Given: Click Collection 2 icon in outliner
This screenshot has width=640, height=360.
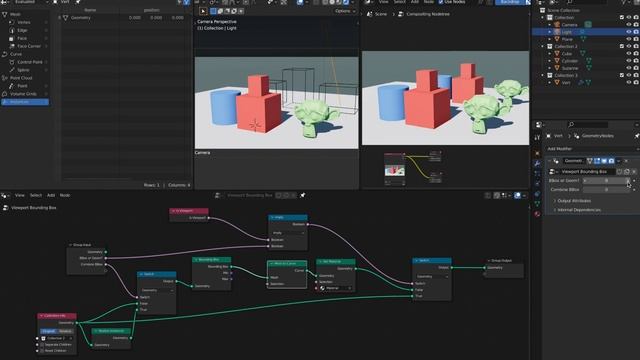Looking at the screenshot, I should (550, 47).
